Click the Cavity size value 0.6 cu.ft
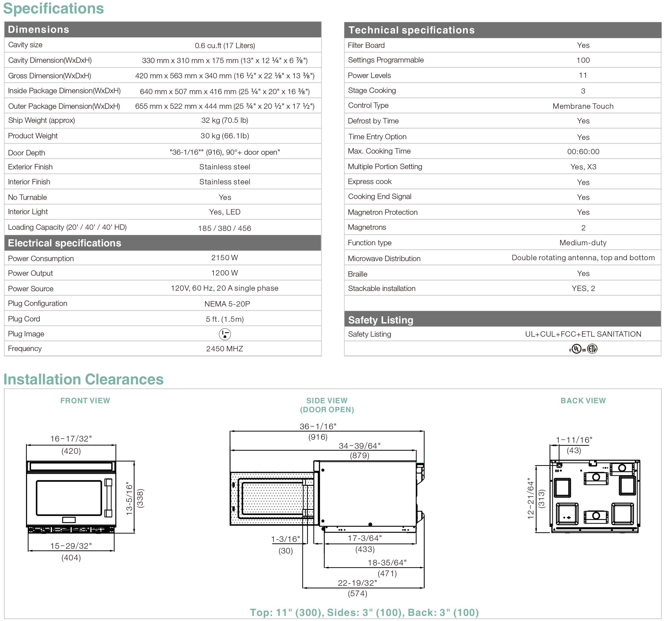Image resolution: width=672 pixels, height=621 pixels. [225, 45]
